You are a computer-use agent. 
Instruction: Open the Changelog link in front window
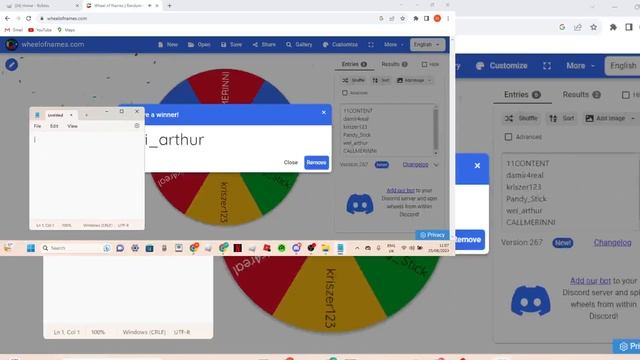(415, 164)
